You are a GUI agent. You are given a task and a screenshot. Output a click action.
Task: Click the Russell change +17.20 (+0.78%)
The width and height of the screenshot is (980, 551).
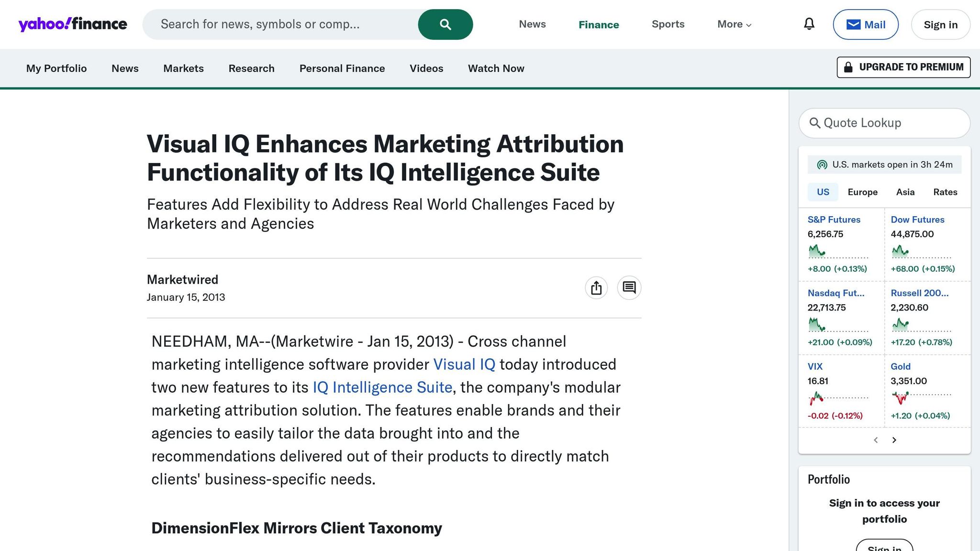click(922, 342)
